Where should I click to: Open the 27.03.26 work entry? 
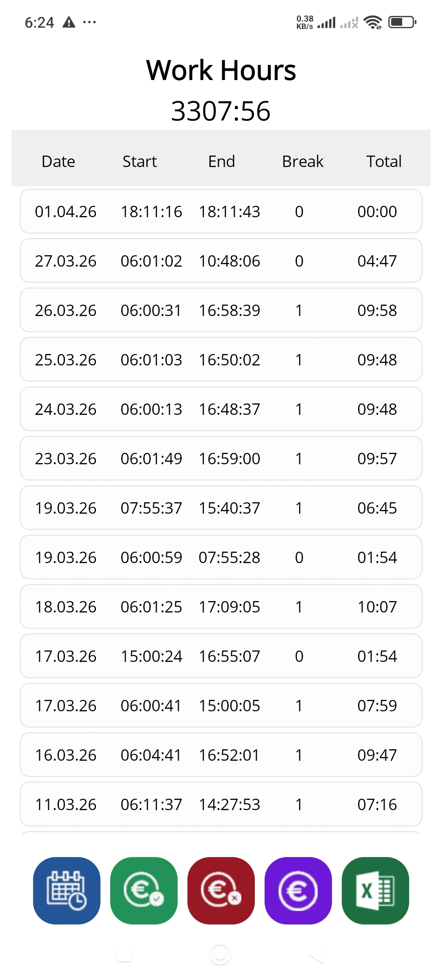(x=220, y=261)
